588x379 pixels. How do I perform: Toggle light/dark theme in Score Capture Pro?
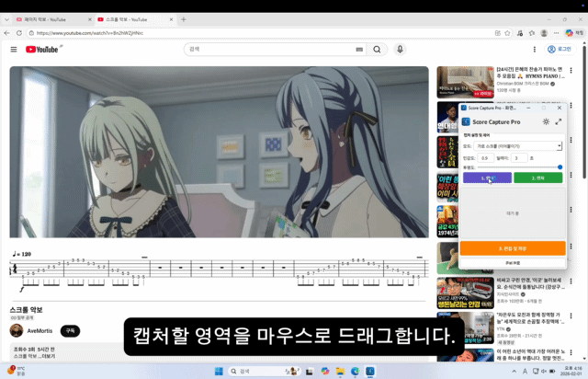(x=546, y=121)
